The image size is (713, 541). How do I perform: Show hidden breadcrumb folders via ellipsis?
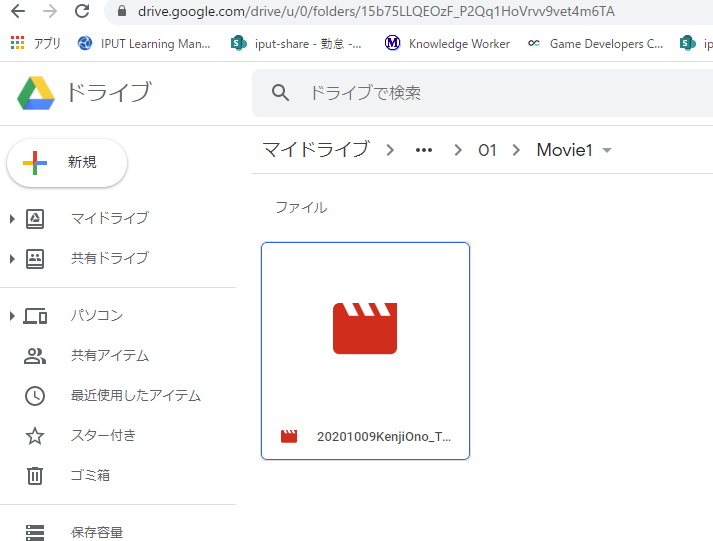click(424, 150)
